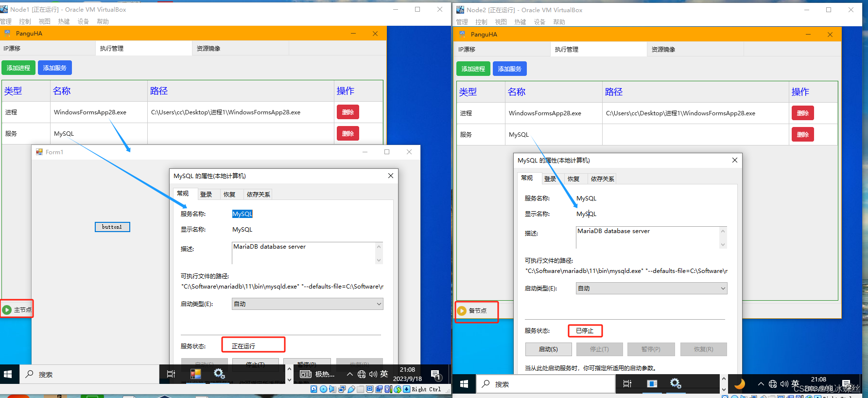This screenshot has width=868, height=398.
Task: Click PanguHA title icon in Node1
Action: coord(7,33)
